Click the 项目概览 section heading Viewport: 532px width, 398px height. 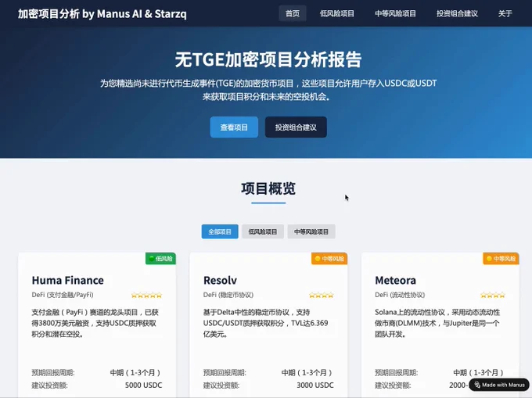(268, 188)
